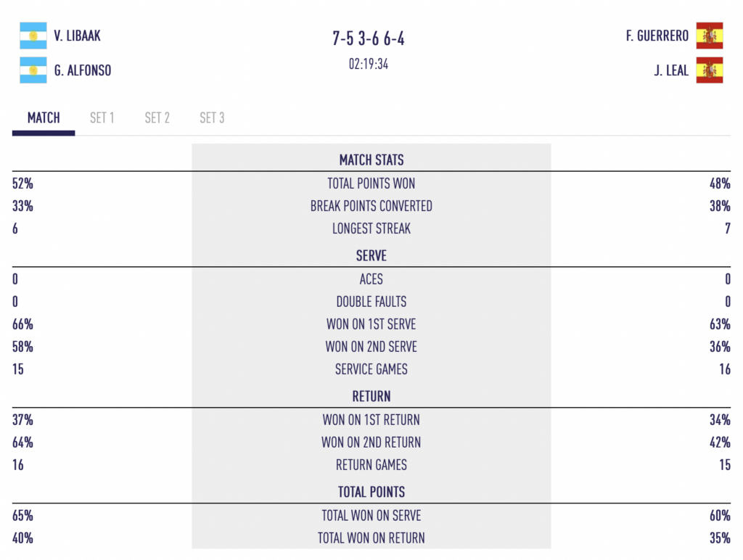The width and height of the screenshot is (743, 560).
Task: Open the SET 2 stats tab
Action: 157,118
